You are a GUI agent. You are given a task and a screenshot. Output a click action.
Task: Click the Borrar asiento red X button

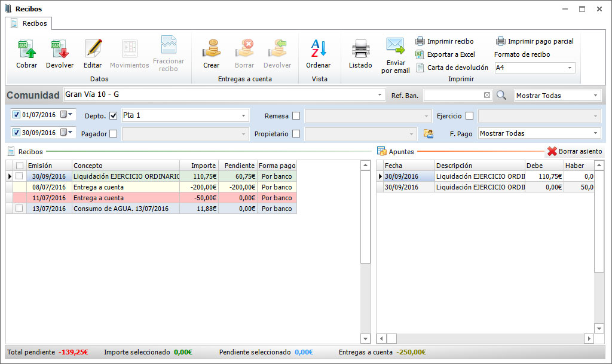point(575,151)
